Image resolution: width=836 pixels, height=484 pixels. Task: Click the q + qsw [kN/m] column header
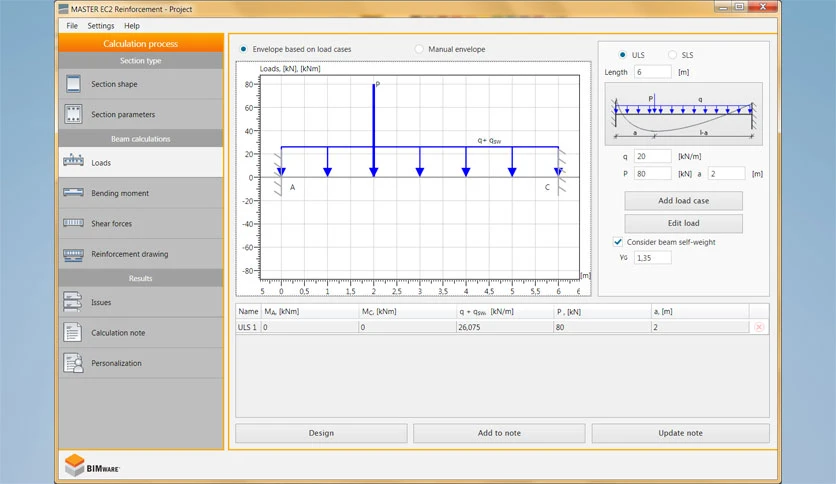point(505,311)
